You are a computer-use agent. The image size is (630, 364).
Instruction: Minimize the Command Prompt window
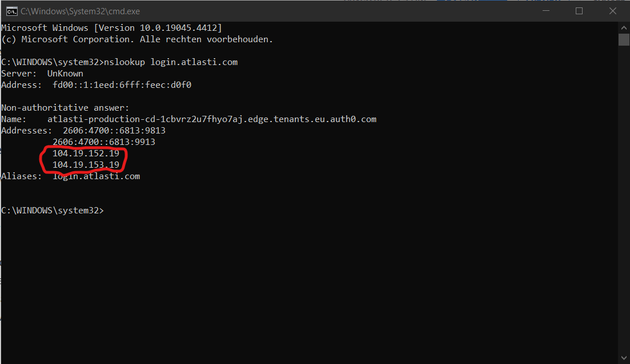(x=545, y=11)
